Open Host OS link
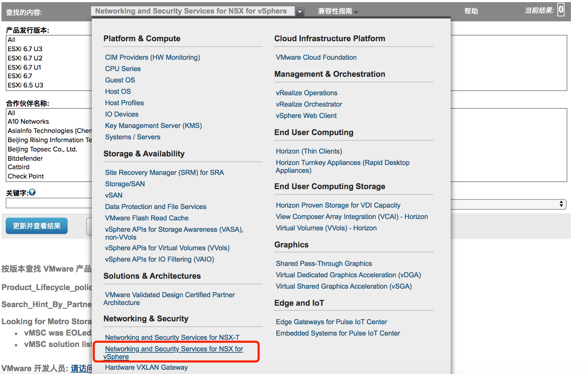Viewport: 588px width, 374px height. click(118, 91)
